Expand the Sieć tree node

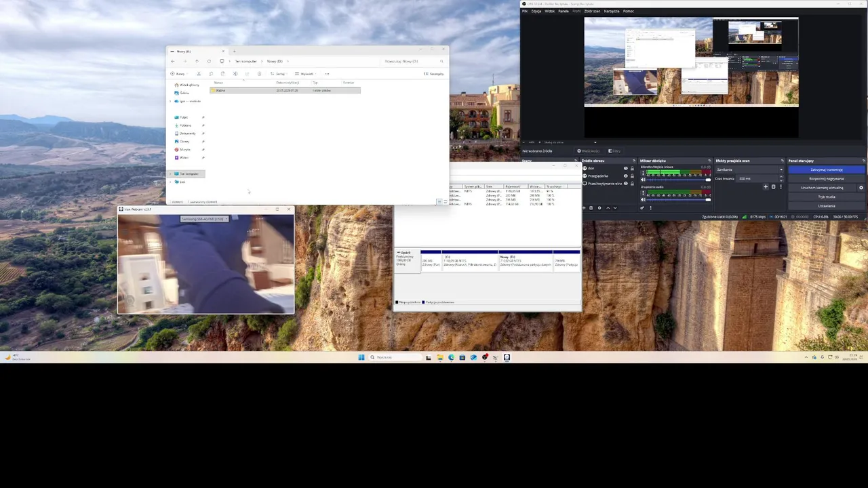click(x=170, y=182)
